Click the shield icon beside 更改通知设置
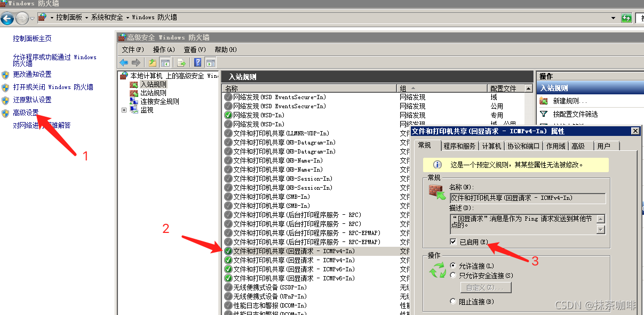Viewport: 644px width, 315px height. coord(5,75)
